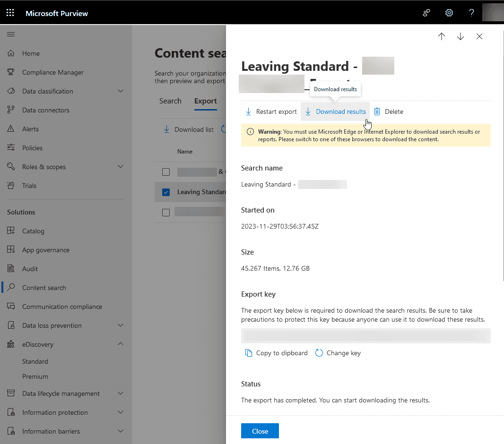
Task: Open the help question mark icon
Action: (x=471, y=13)
